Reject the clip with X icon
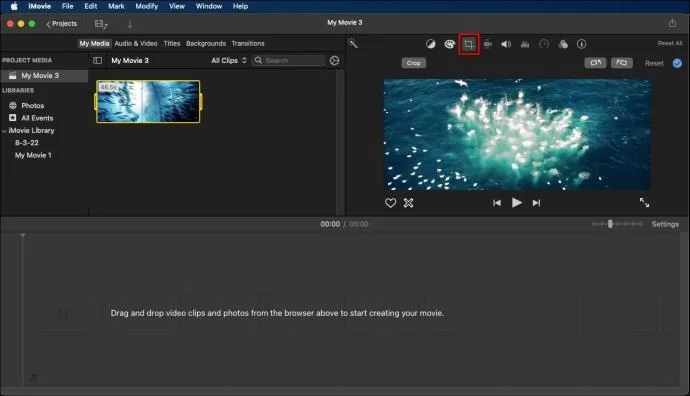Viewport: 690px width, 396px height. click(408, 203)
